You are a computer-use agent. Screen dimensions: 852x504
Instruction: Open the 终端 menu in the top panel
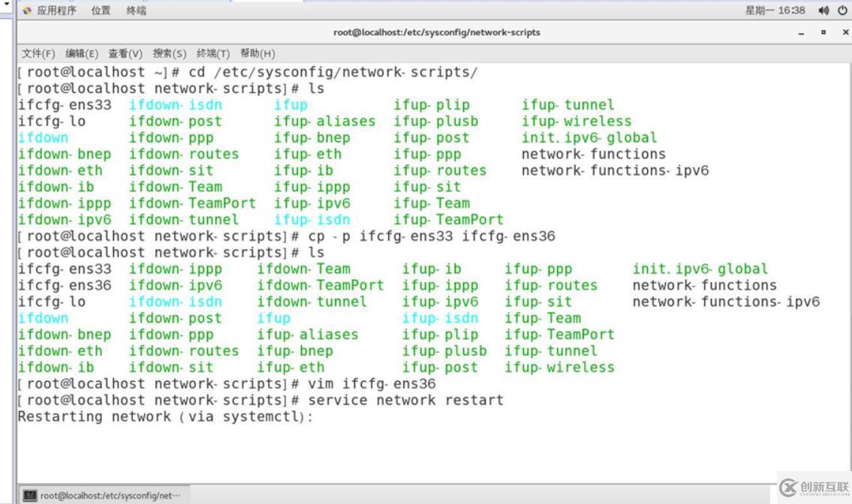pyautogui.click(x=136, y=10)
